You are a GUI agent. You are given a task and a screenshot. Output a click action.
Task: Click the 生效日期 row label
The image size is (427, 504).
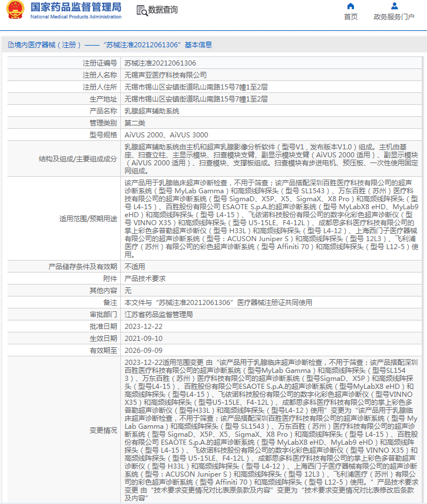pyautogui.click(x=103, y=339)
